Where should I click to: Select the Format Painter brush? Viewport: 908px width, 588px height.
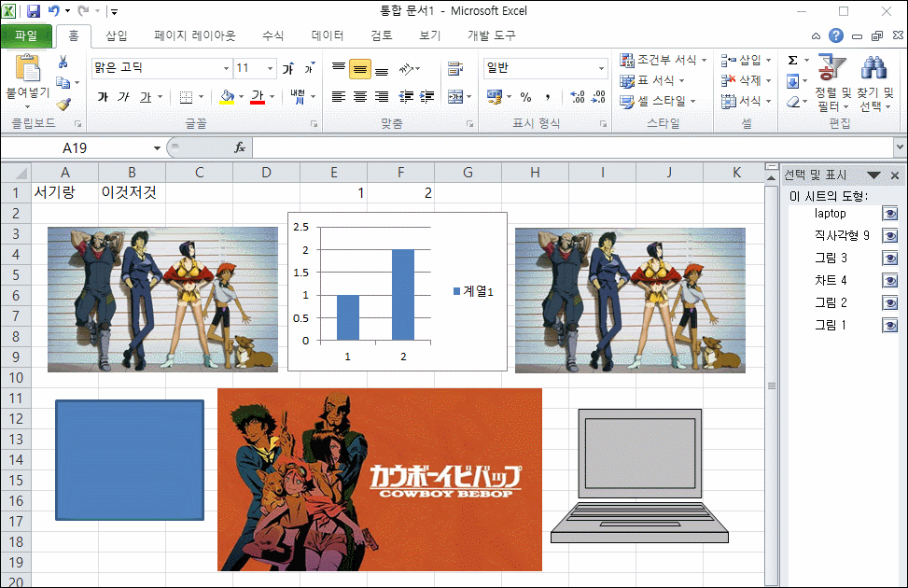tap(63, 105)
